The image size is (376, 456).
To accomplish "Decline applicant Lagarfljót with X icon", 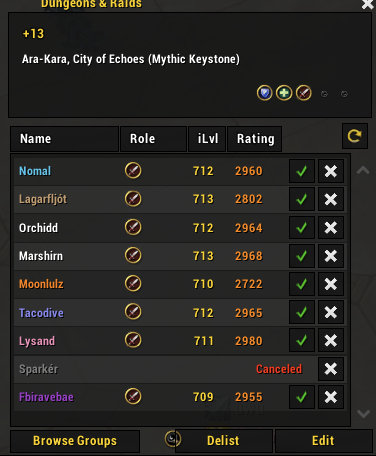I will point(331,199).
